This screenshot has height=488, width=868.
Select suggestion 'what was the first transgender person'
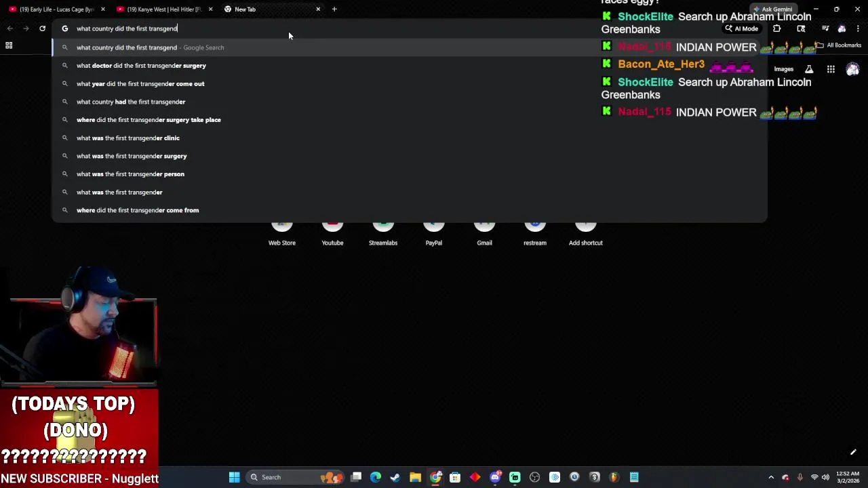tap(410, 174)
